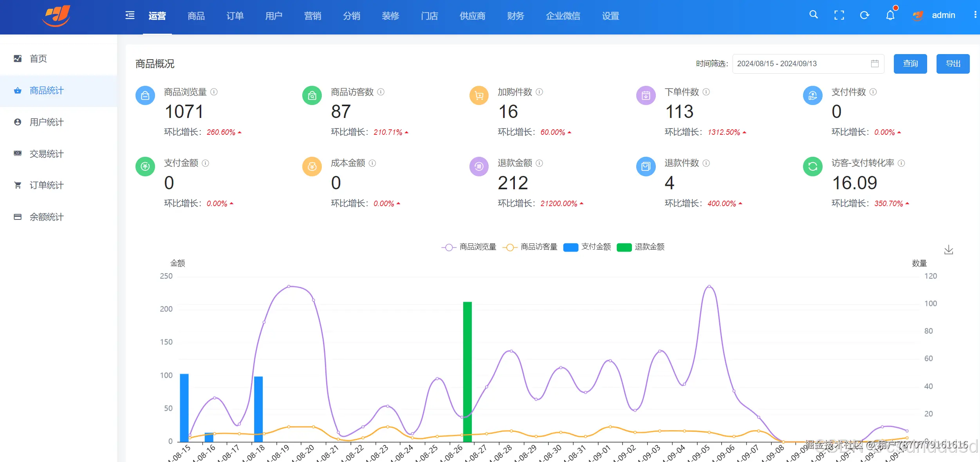980x462 pixels.
Task: Download the chart as image icon
Action: coord(948,250)
